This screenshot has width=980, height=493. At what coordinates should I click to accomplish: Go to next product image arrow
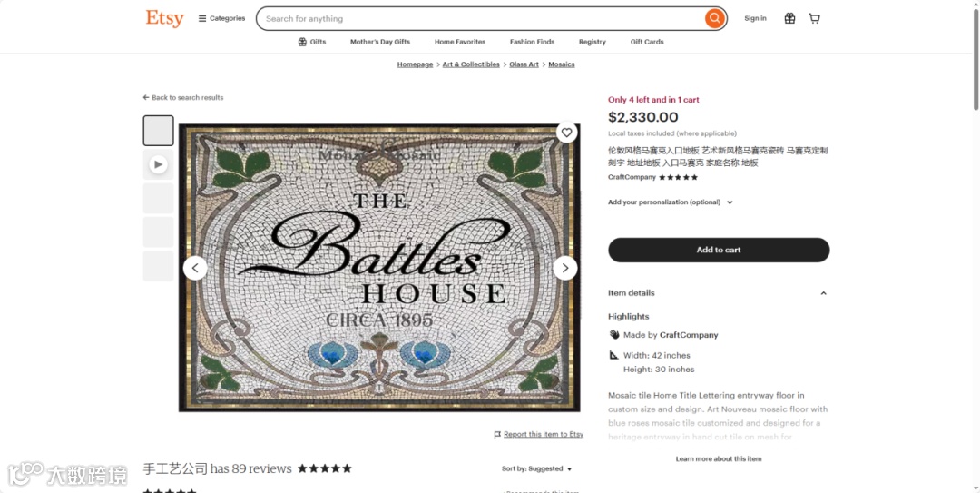565,268
